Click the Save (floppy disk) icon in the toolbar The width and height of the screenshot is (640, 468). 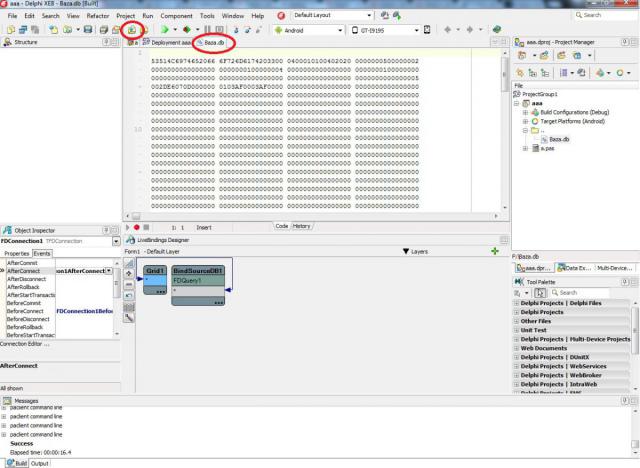click(x=88, y=29)
